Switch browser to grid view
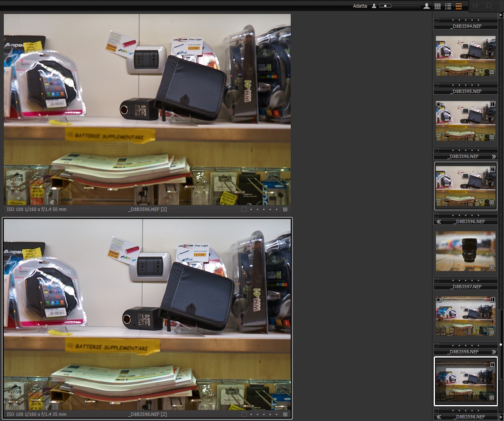 [x=438, y=6]
